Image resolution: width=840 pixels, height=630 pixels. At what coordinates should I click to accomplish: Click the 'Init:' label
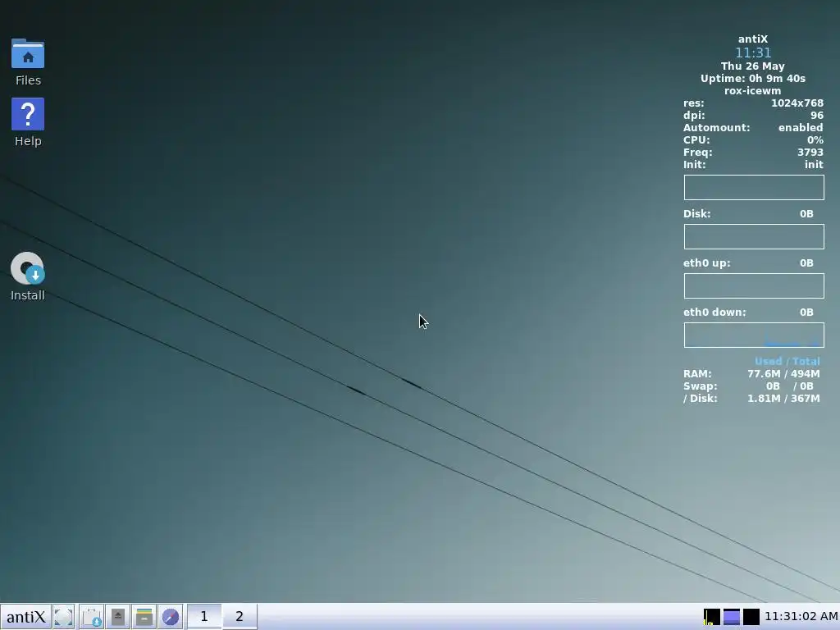(x=694, y=164)
